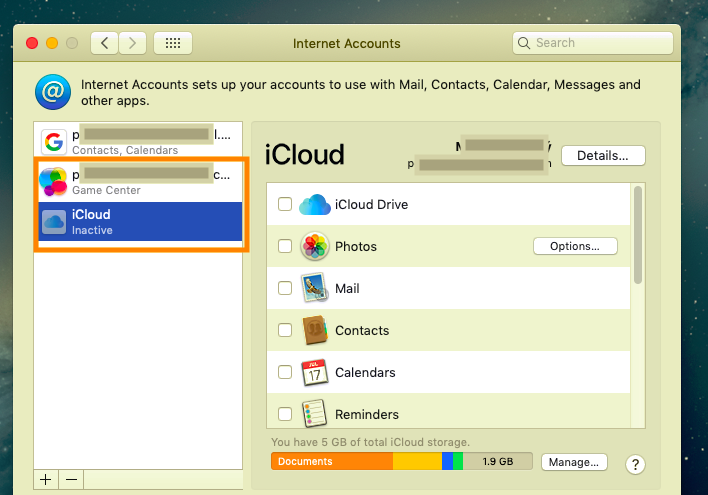Click 'You have 5 GB of total iCloud storage' text
The image size is (708, 495).
coord(370,442)
